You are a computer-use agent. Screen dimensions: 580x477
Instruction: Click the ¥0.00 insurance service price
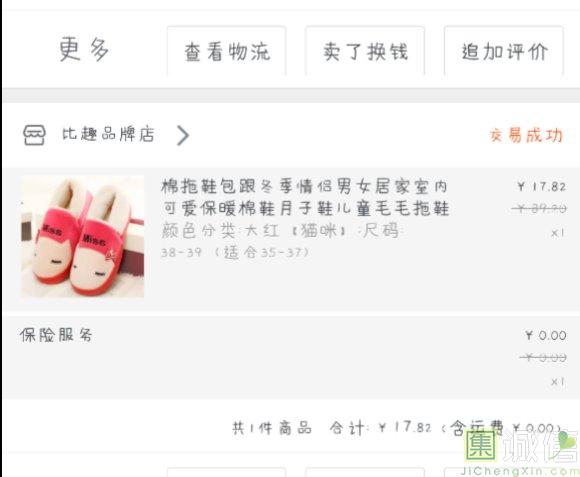click(x=546, y=335)
